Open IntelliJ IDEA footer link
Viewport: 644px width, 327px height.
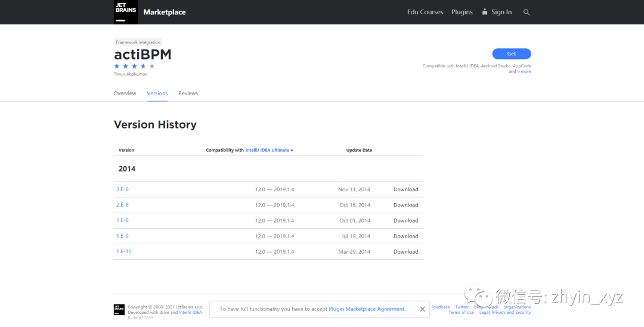point(191,313)
